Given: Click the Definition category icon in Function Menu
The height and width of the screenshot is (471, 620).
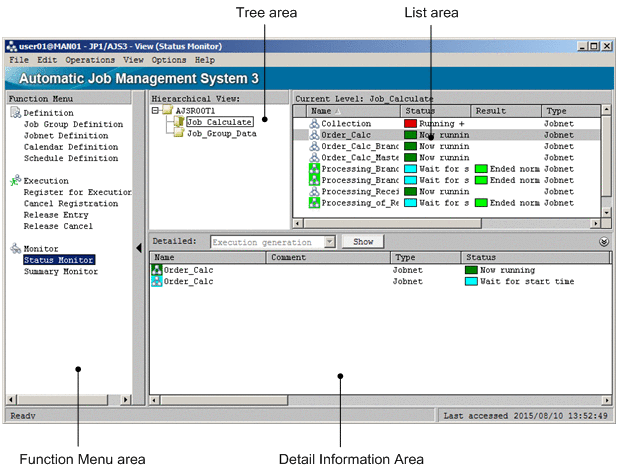Looking at the screenshot, I should [15, 113].
